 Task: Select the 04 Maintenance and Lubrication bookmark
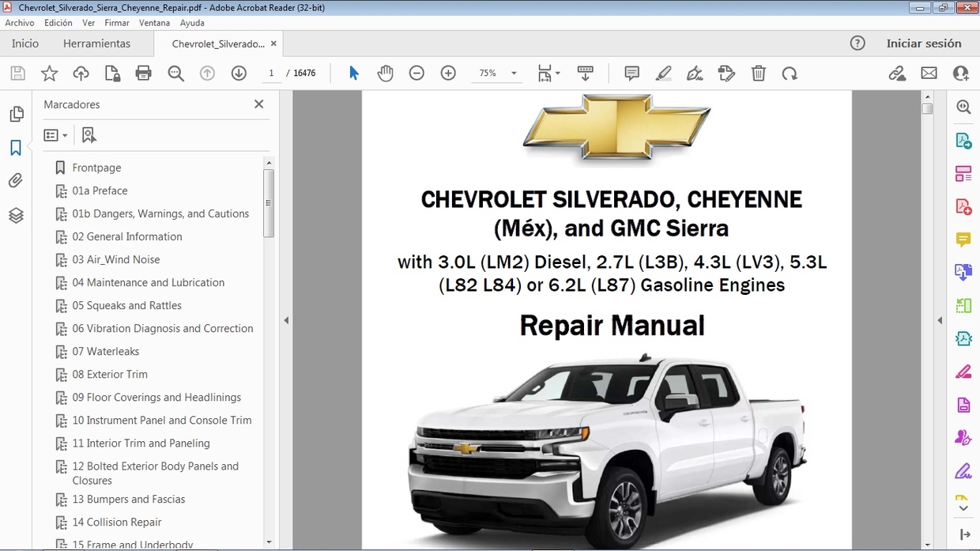click(149, 282)
